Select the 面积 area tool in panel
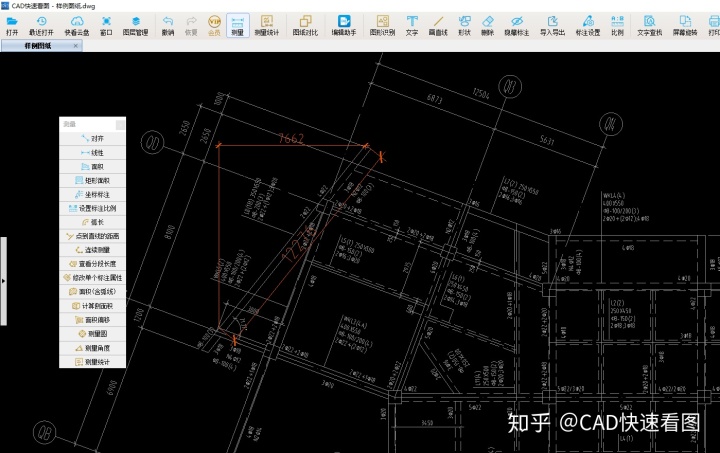The height and width of the screenshot is (453, 720). [x=92, y=167]
